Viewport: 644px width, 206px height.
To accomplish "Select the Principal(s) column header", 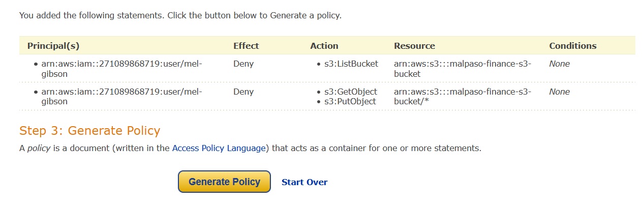I will [x=53, y=46].
